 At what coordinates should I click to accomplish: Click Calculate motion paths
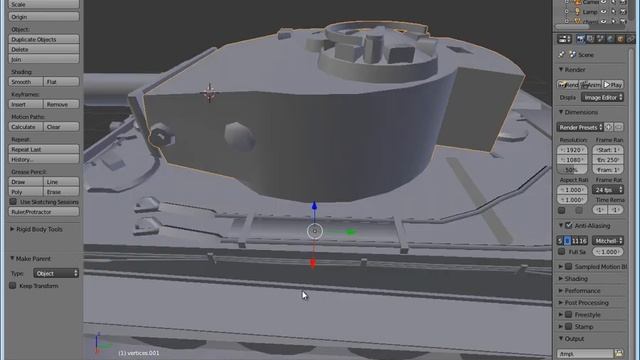(26, 127)
